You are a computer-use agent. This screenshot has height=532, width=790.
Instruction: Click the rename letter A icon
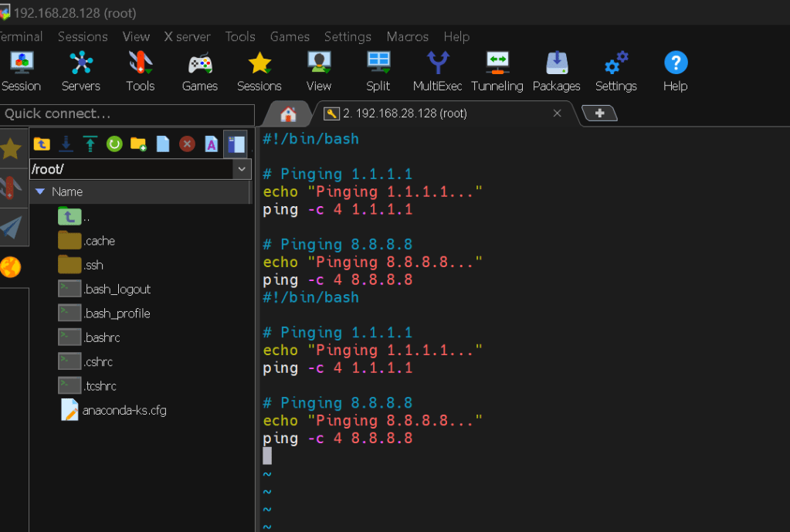coord(211,144)
